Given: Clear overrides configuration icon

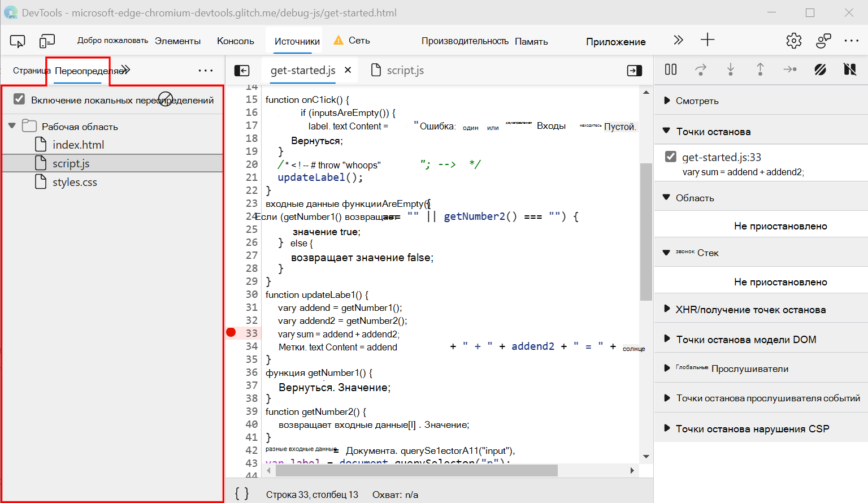Looking at the screenshot, I should [166, 99].
